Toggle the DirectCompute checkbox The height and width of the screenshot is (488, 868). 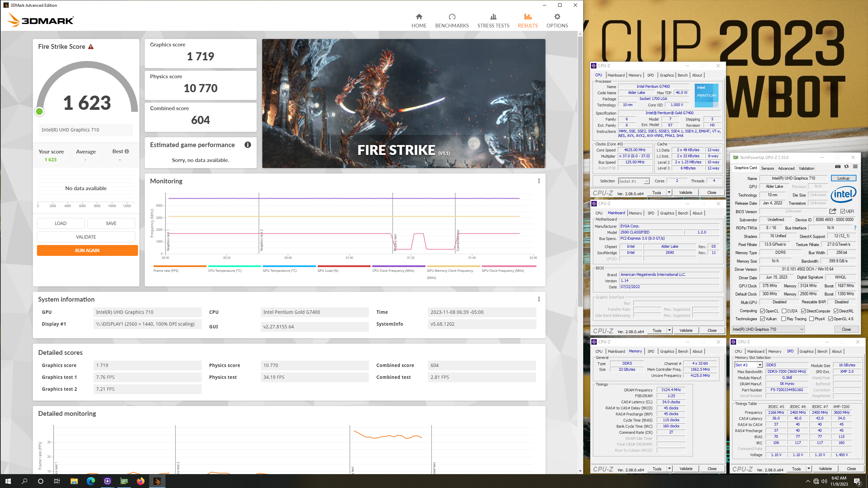(803, 311)
